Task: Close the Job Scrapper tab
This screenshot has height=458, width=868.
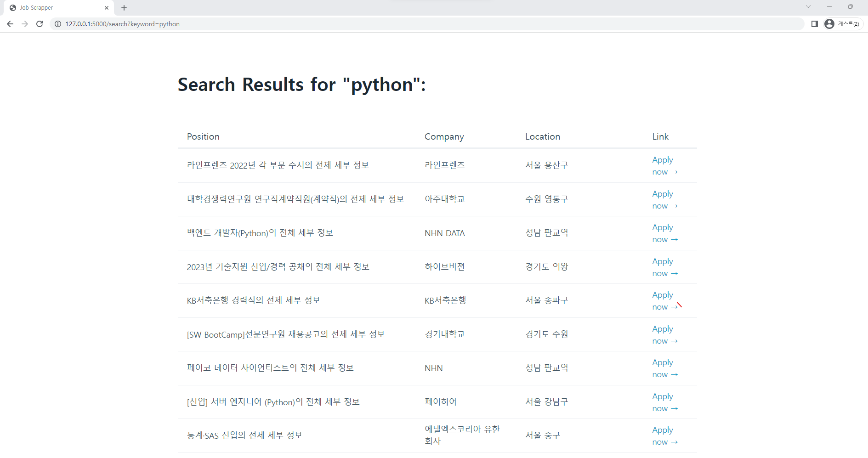Action: click(107, 8)
